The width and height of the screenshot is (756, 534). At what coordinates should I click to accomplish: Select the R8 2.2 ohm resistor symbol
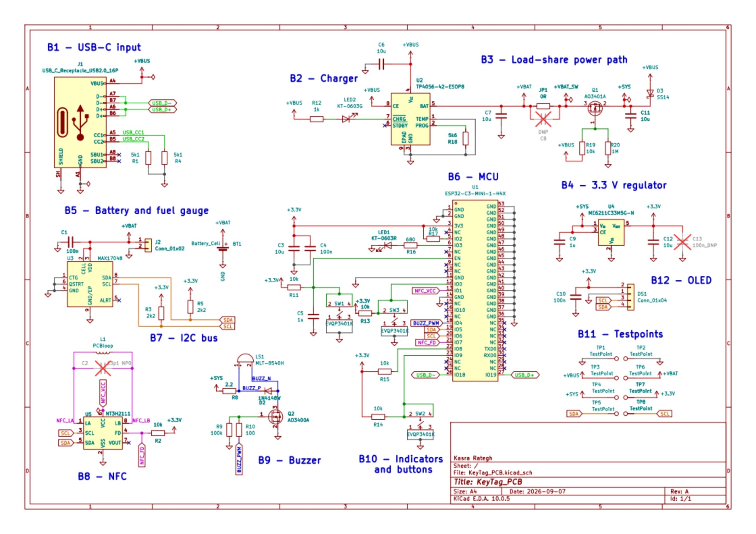229,391
